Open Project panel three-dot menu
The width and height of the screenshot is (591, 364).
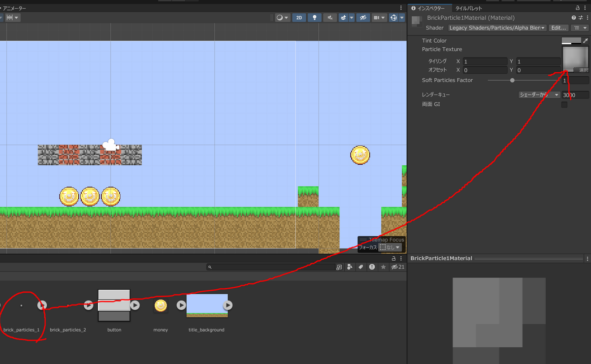coord(401,258)
